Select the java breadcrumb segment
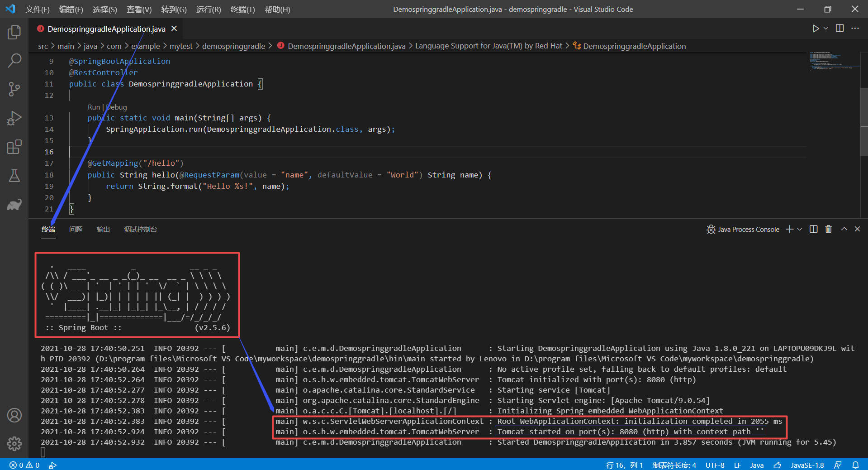 (x=90, y=46)
